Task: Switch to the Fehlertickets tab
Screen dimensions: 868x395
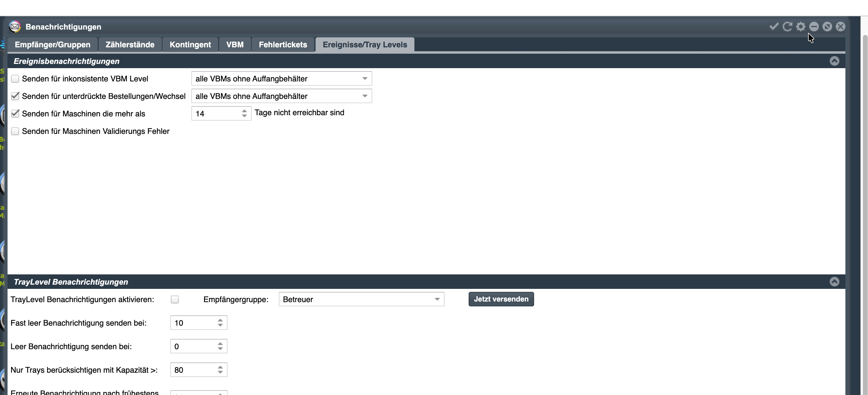Action: point(283,45)
